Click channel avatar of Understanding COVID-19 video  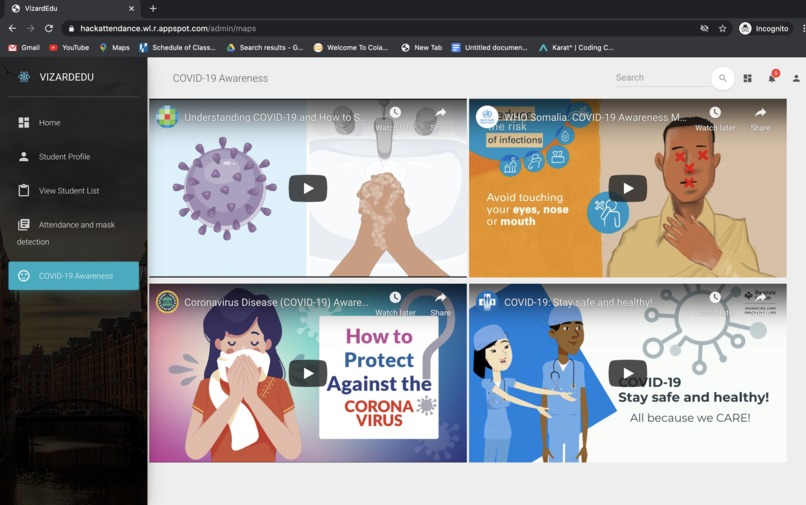[167, 117]
